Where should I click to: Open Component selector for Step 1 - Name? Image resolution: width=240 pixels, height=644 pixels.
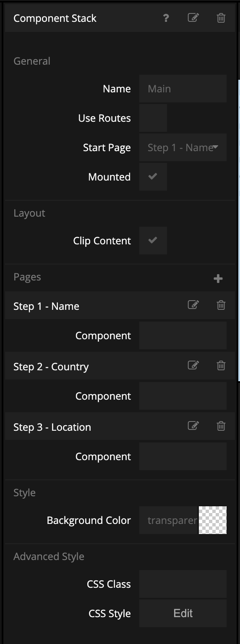click(x=183, y=335)
